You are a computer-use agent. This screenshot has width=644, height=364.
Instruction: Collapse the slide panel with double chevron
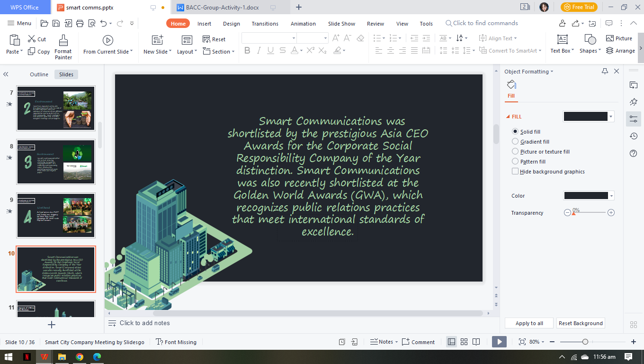click(x=6, y=74)
